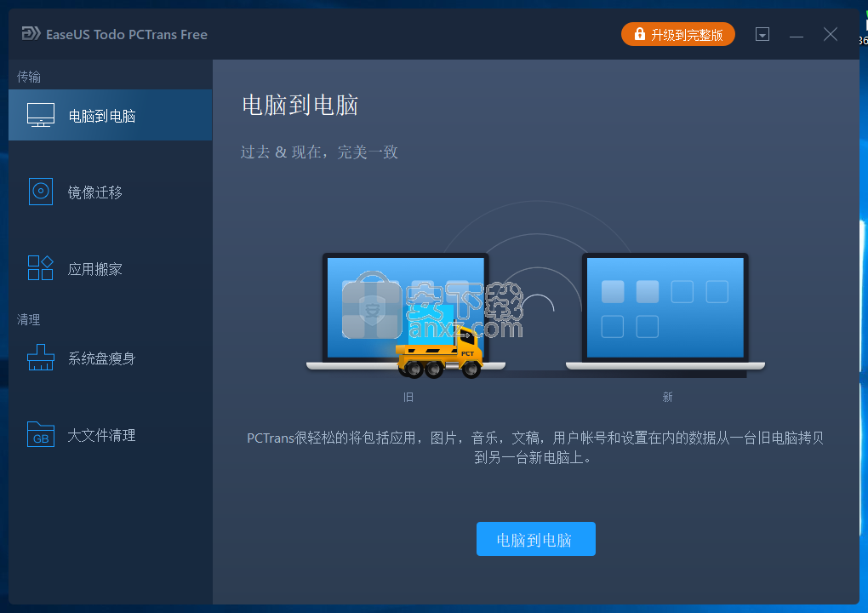Screen dimensions: 868x613
Task: Click the subtitle 过去 & 现在，完美一致
Action: point(319,152)
